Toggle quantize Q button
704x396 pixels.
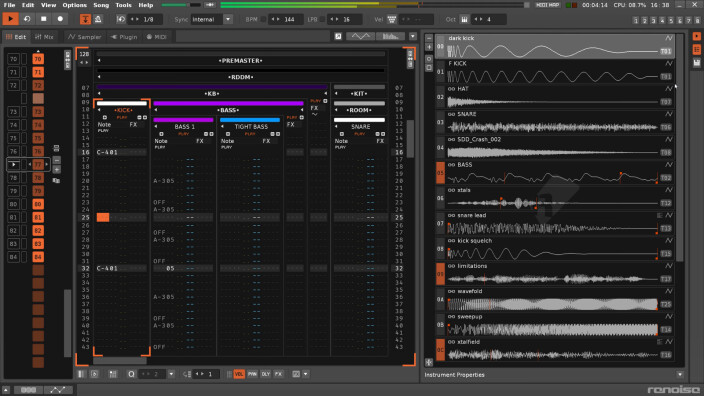click(131, 374)
